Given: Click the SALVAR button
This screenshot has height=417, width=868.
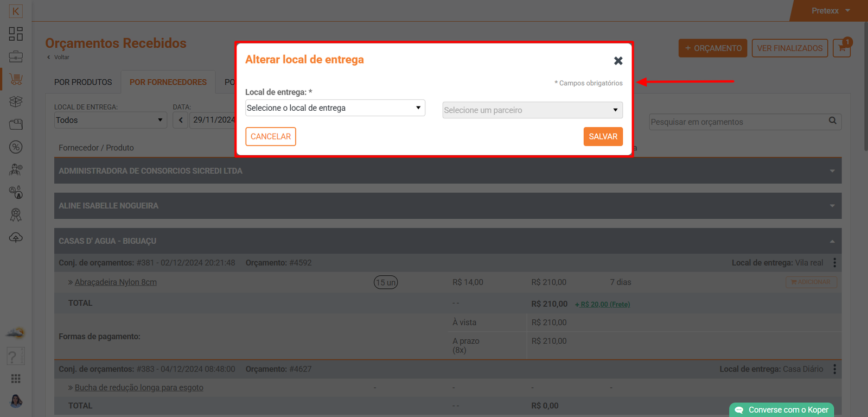Looking at the screenshot, I should click(603, 137).
